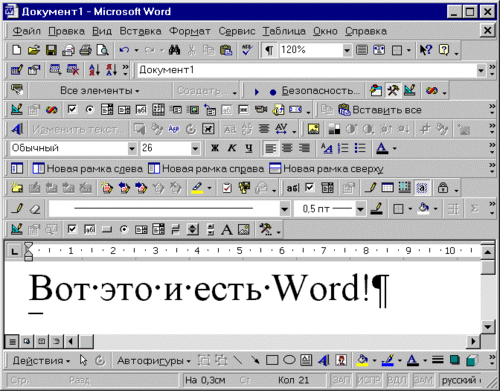Click the Border Color pen icon

coord(377,209)
